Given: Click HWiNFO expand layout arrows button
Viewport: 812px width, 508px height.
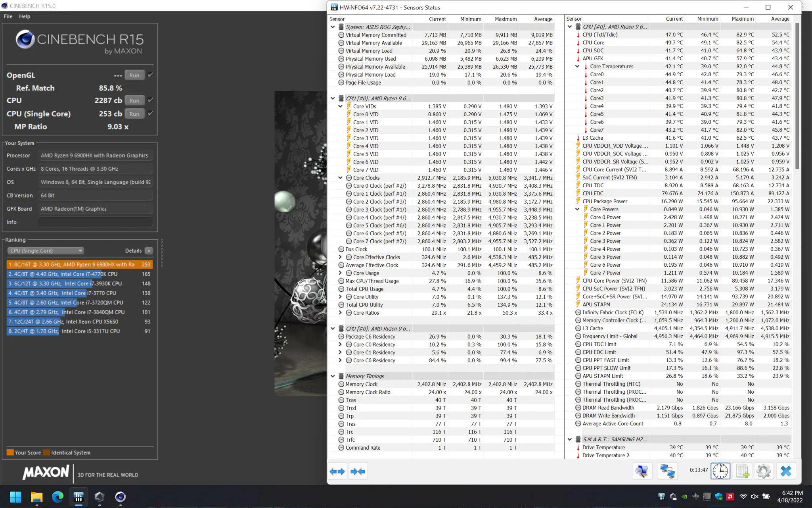Looking at the screenshot, I should point(337,471).
